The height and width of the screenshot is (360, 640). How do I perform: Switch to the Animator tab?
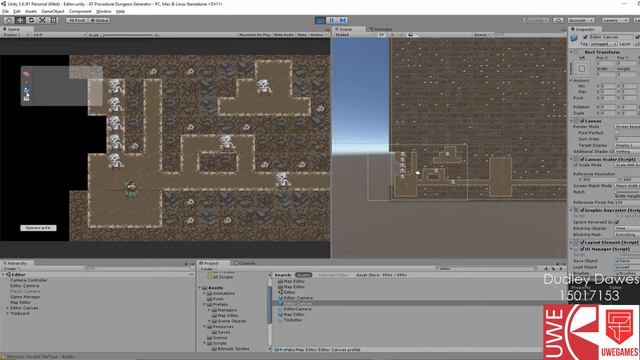(x=380, y=29)
